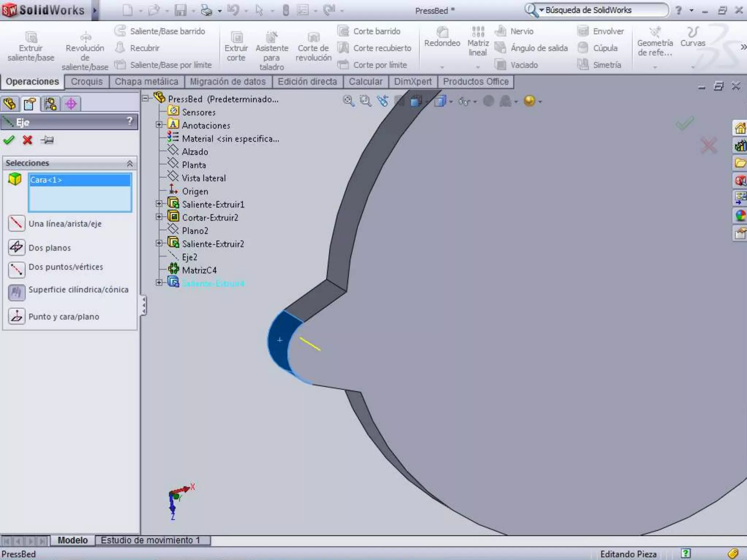Open the PropertyManager tab icon
The height and width of the screenshot is (560, 747).
(30, 104)
